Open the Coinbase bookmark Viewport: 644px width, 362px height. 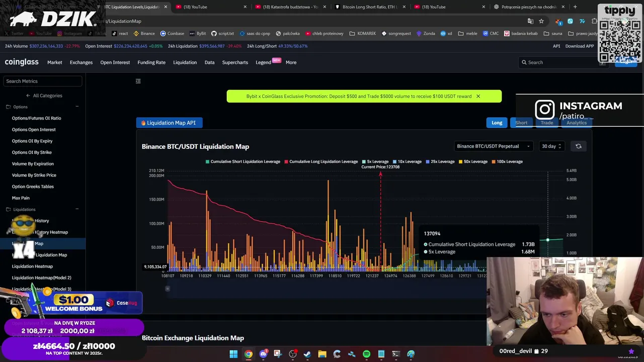pos(172,34)
